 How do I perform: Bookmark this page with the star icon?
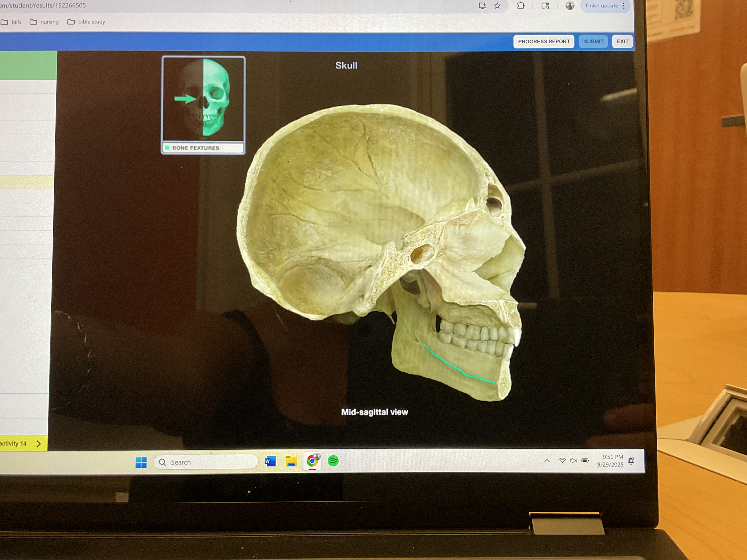tap(497, 6)
